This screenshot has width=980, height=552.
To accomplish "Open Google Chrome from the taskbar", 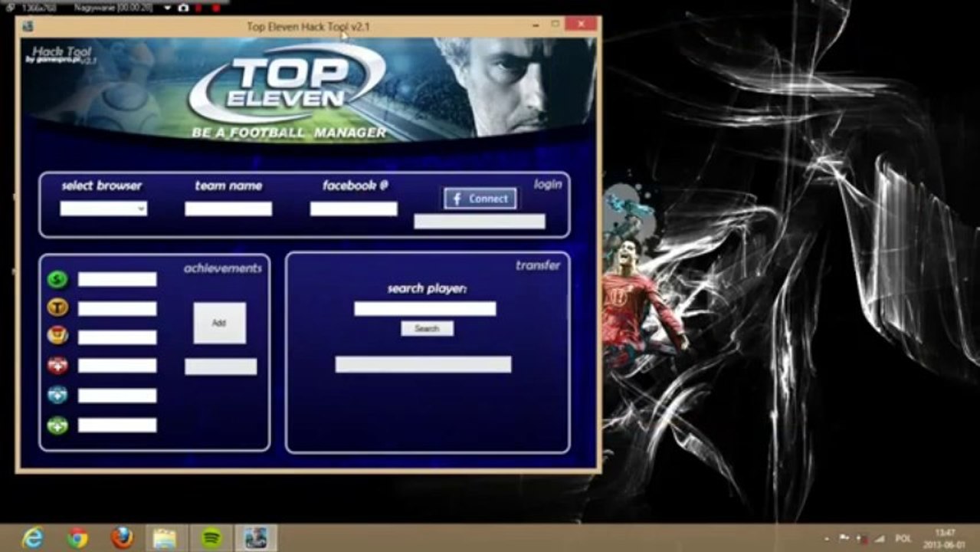I will point(77,538).
